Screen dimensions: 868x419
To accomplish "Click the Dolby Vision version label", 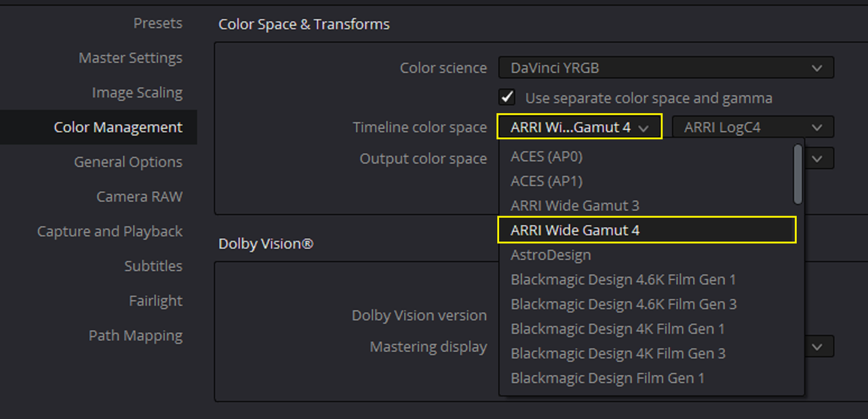I will click(419, 315).
